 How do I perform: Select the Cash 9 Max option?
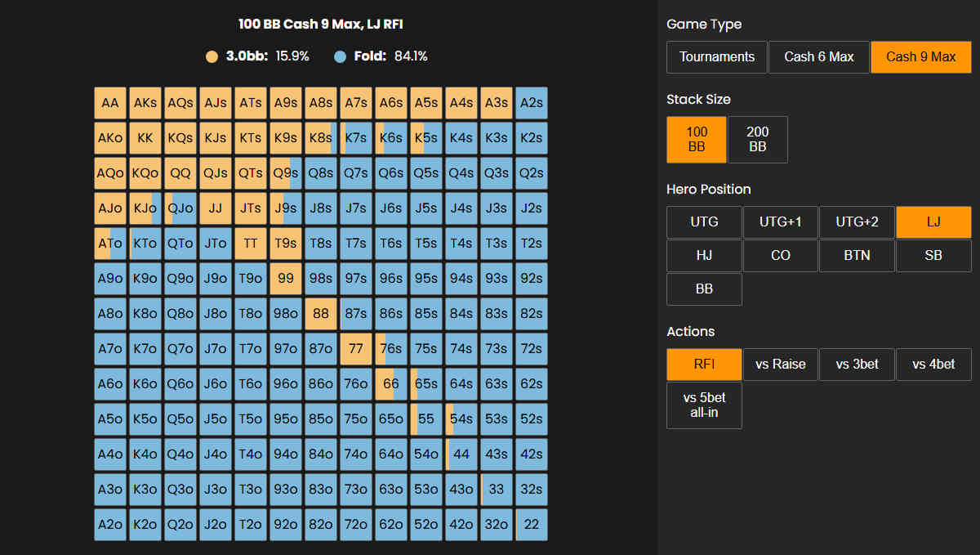(x=920, y=57)
